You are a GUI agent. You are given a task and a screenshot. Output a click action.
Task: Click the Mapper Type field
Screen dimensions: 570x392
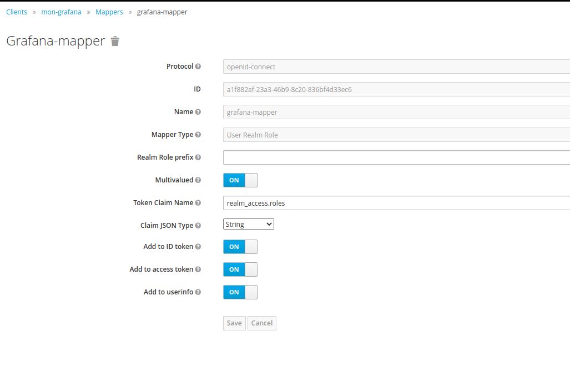tap(397, 135)
